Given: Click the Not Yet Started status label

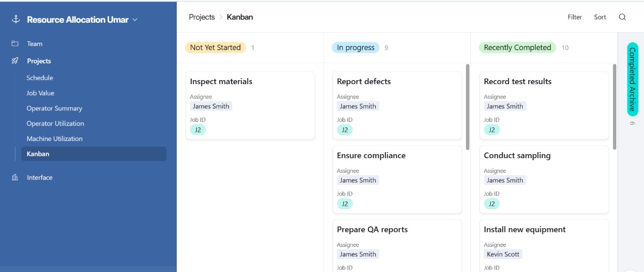Looking at the screenshot, I should [215, 48].
